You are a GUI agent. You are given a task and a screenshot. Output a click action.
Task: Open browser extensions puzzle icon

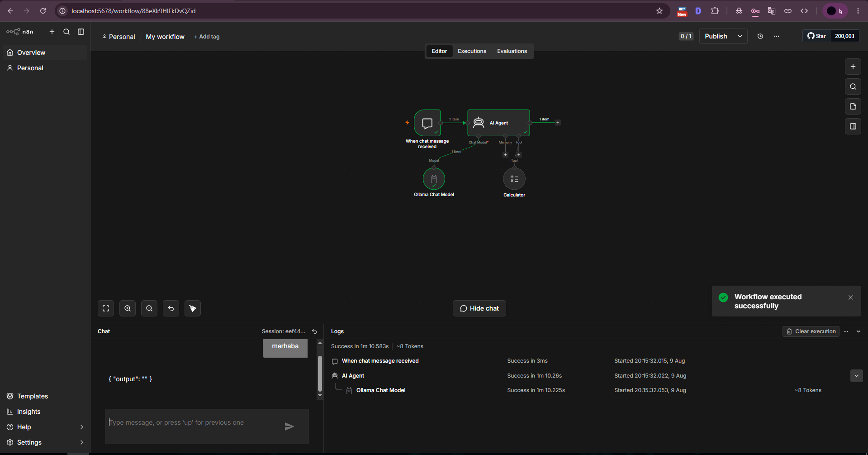715,11
